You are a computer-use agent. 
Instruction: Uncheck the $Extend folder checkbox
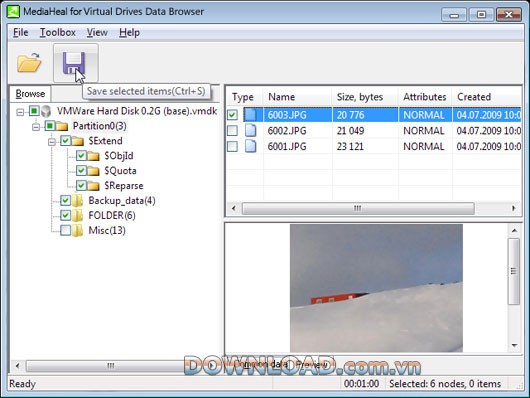pos(66,141)
